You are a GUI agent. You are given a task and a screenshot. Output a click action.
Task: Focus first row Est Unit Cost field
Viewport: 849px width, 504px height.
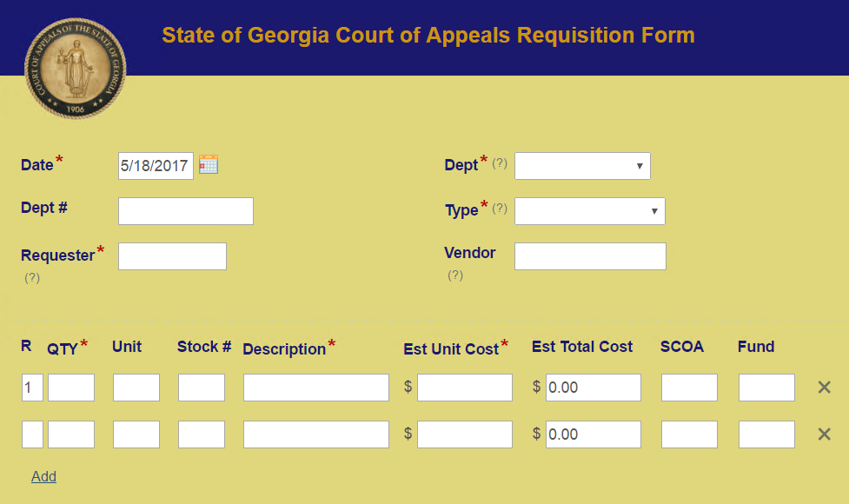click(465, 387)
